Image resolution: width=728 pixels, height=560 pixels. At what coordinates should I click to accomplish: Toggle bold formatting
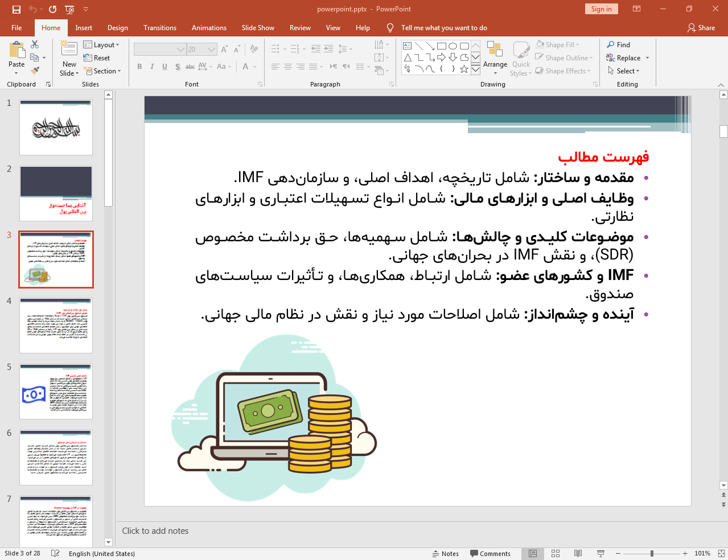(139, 67)
